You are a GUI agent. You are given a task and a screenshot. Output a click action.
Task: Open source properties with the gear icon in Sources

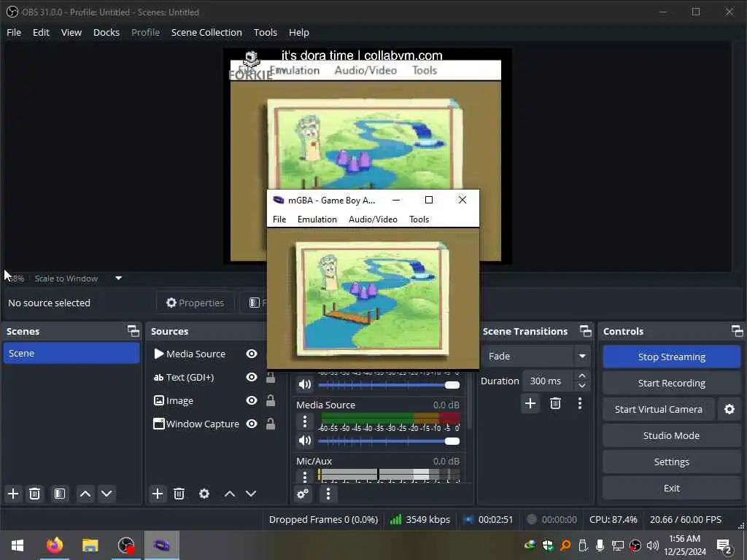[x=204, y=494]
